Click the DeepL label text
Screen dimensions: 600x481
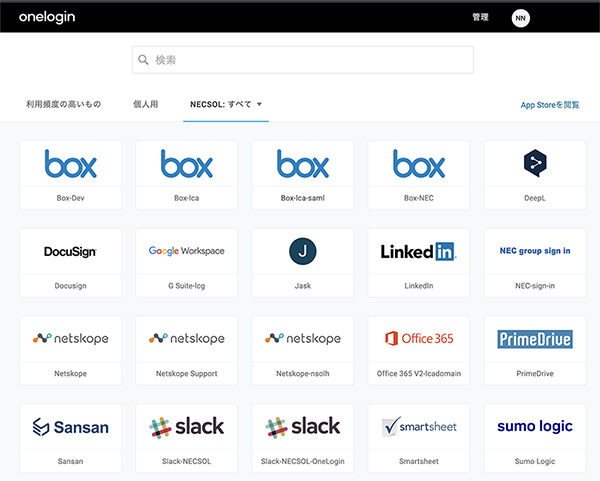point(535,198)
